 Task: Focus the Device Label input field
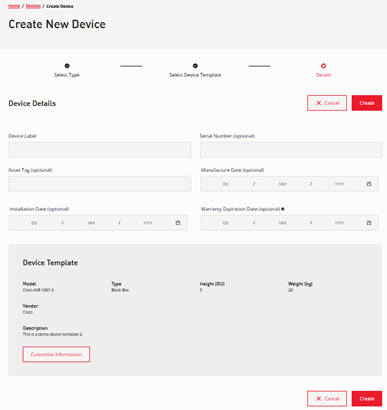tap(100, 150)
